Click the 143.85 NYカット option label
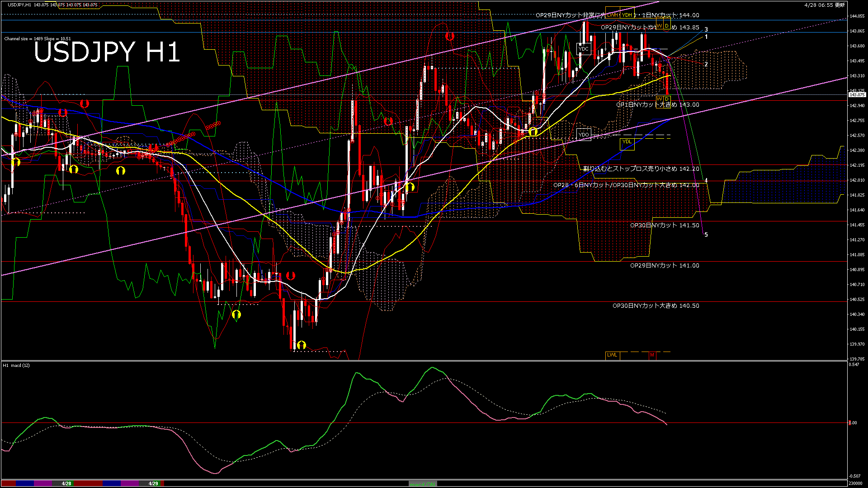 [650, 28]
